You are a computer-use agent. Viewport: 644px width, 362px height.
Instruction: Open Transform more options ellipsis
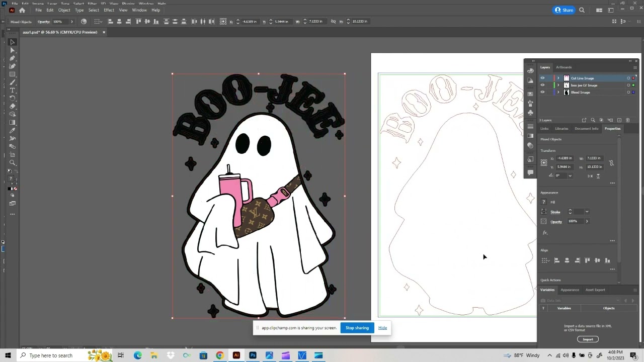click(x=612, y=183)
